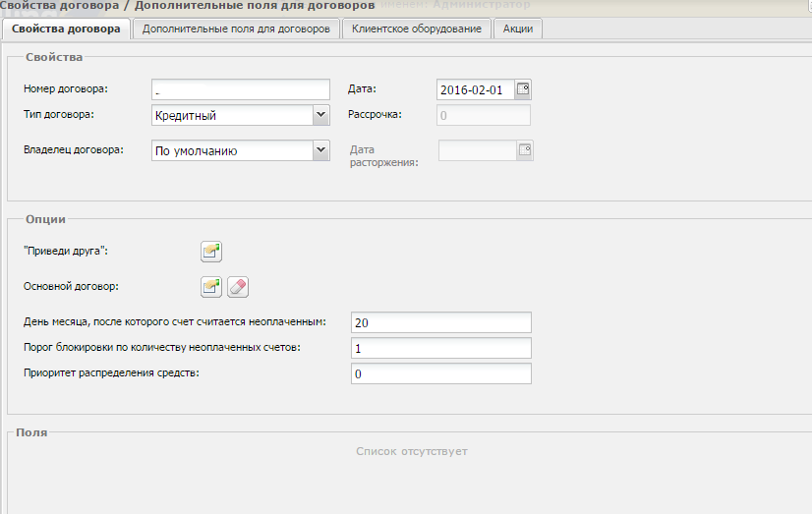The width and height of the screenshot is (812, 514).
Task: Click the Номер договора label
Action: (66, 89)
